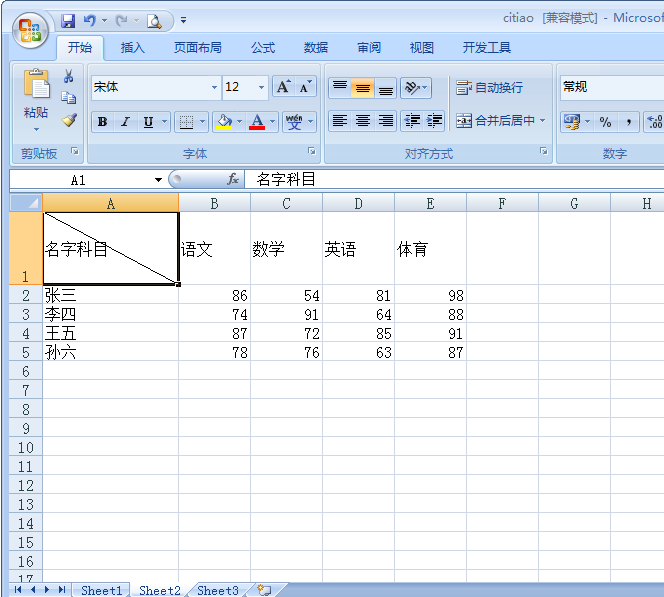This screenshot has height=597, width=664.
Task: Increase indent in alignment group
Action: (x=434, y=121)
